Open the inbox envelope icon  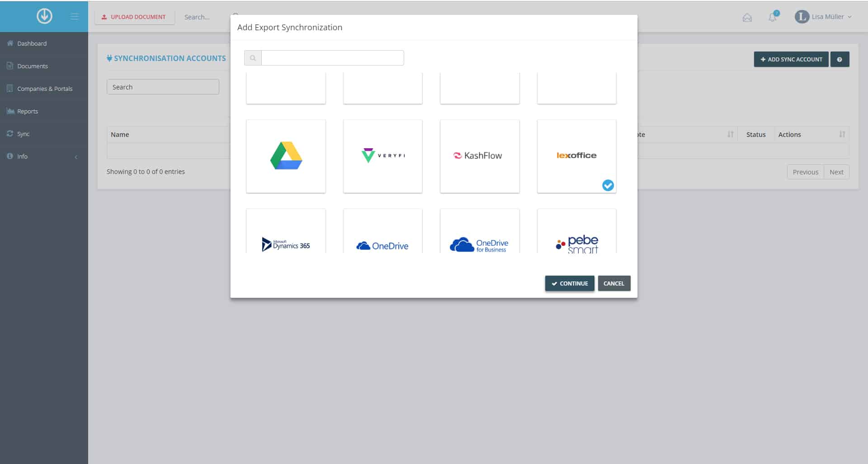[x=747, y=17]
